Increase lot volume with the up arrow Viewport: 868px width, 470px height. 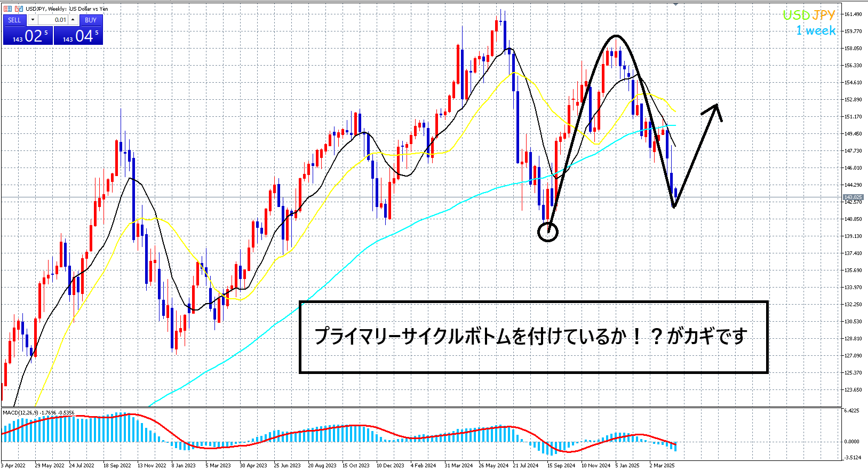[x=73, y=20]
